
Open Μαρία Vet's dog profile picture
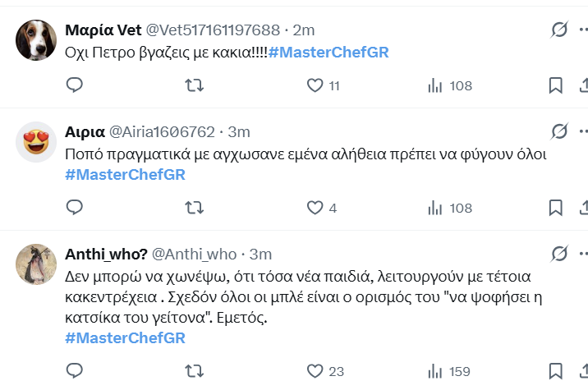pyautogui.click(x=35, y=39)
